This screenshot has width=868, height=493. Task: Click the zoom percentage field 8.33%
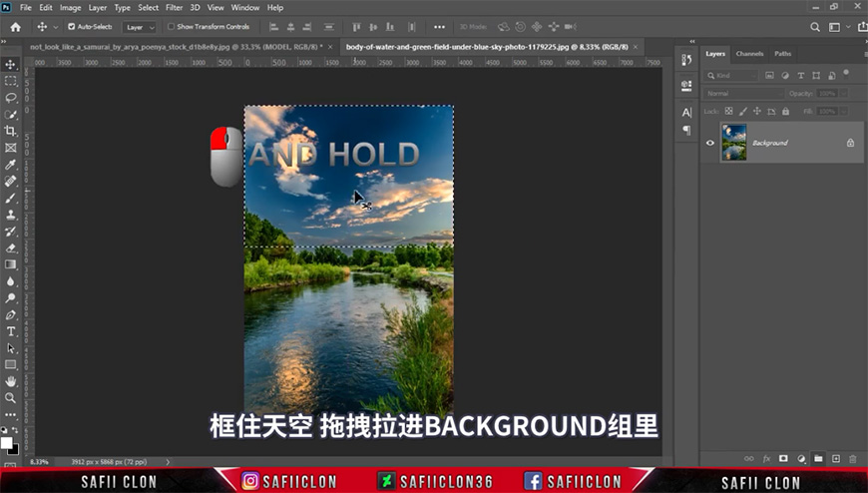point(40,462)
